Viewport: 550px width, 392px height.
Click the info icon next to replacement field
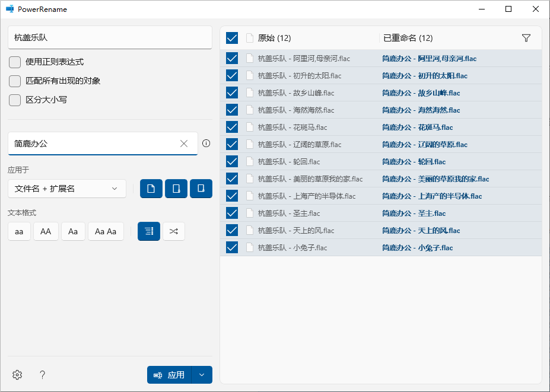tap(206, 143)
